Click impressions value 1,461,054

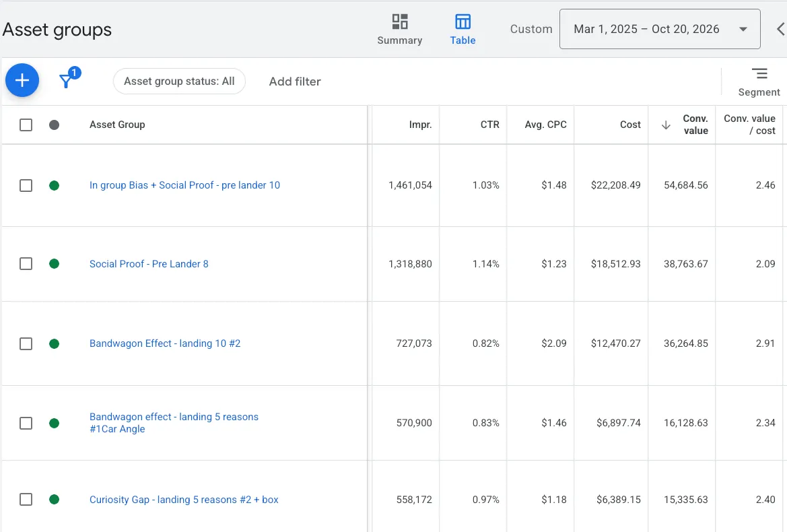coord(410,185)
